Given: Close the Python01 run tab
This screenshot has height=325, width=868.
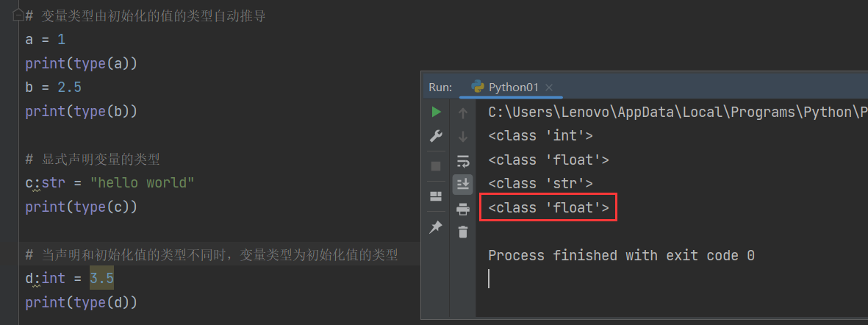Looking at the screenshot, I should [x=548, y=87].
